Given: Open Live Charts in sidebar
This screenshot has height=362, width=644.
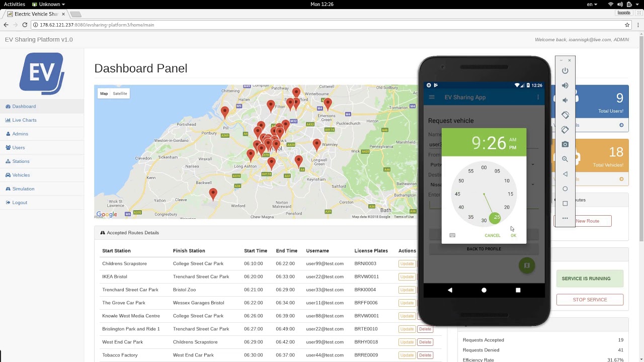Looking at the screenshot, I should click(x=24, y=120).
